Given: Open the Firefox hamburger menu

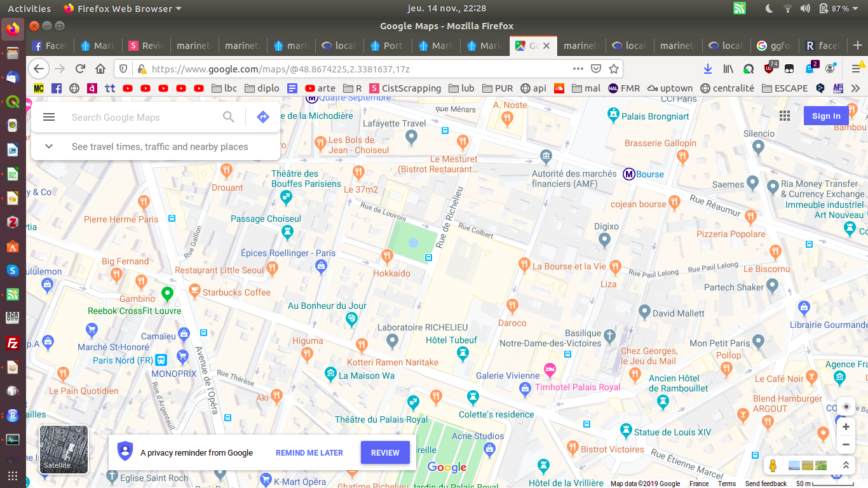Looking at the screenshot, I should [856, 69].
